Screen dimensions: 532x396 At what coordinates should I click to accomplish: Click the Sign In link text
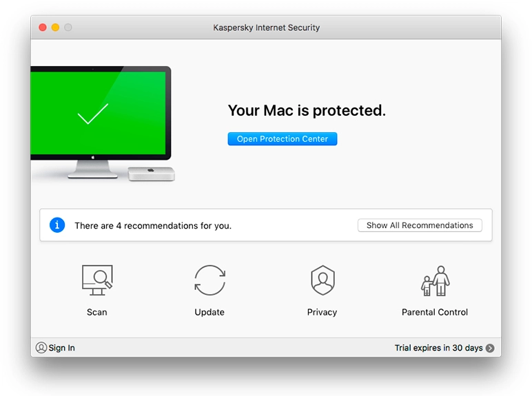(62, 348)
